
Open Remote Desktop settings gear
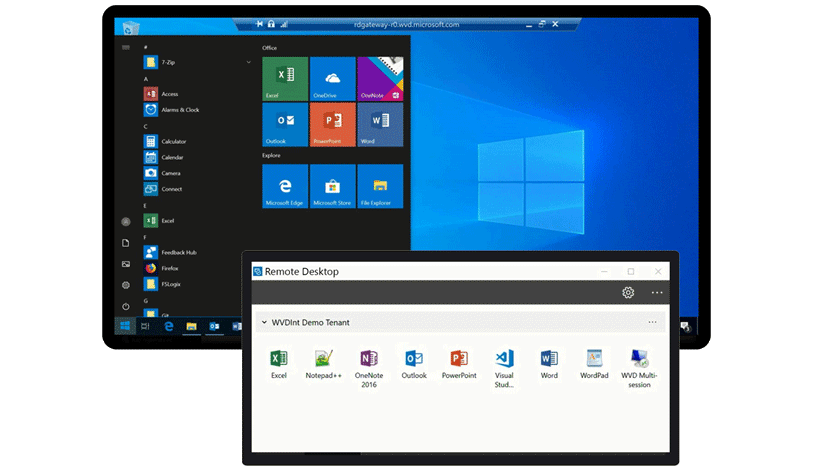[x=628, y=292]
